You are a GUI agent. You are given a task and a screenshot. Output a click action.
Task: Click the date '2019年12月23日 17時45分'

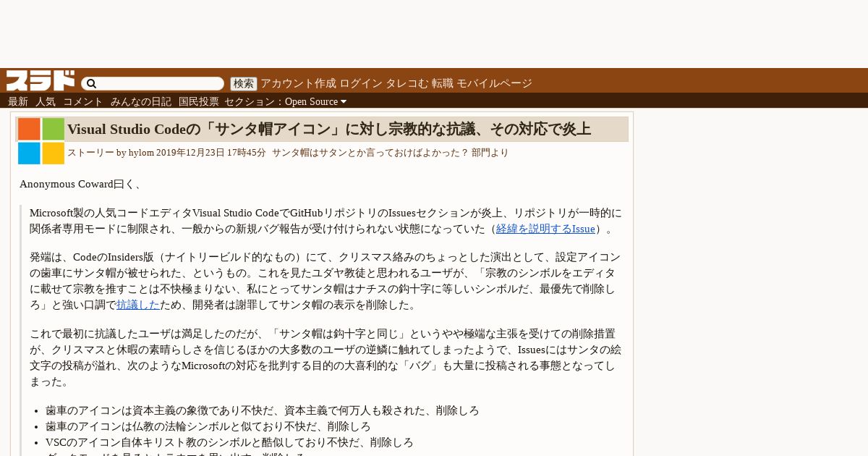coord(211,153)
